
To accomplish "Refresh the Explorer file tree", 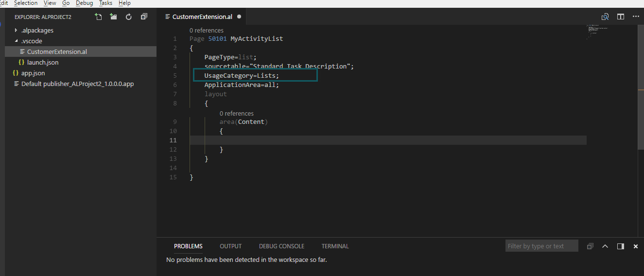I will pos(129,17).
